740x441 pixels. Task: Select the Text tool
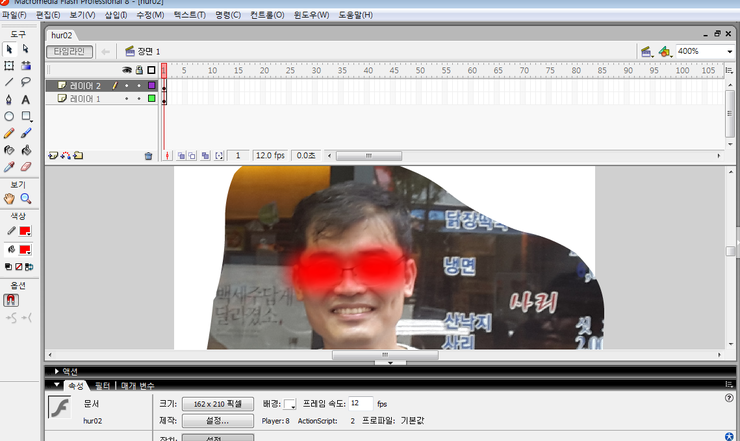(x=26, y=100)
